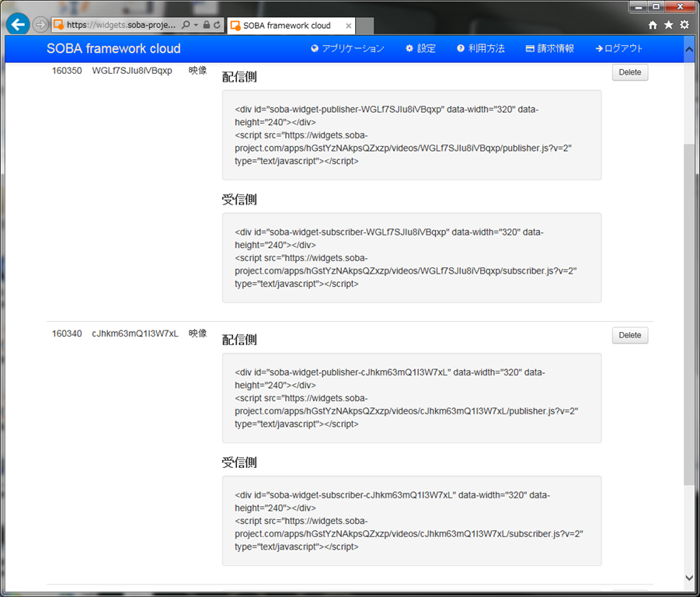Click publisher code box for cJhkm63mQ1I3W7xL
This screenshot has height=597, width=700.
412,398
